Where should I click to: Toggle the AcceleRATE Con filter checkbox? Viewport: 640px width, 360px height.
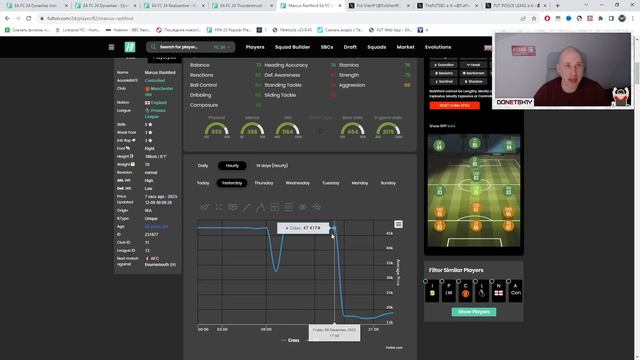(509, 281)
